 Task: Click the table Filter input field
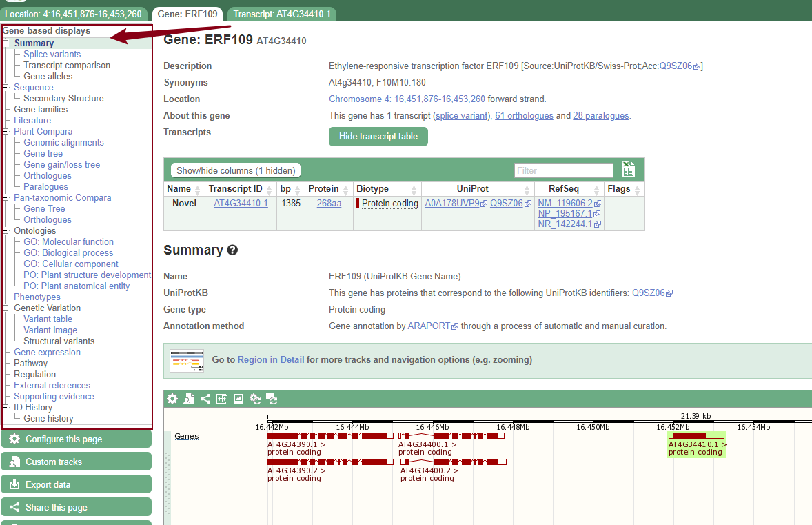click(x=563, y=170)
